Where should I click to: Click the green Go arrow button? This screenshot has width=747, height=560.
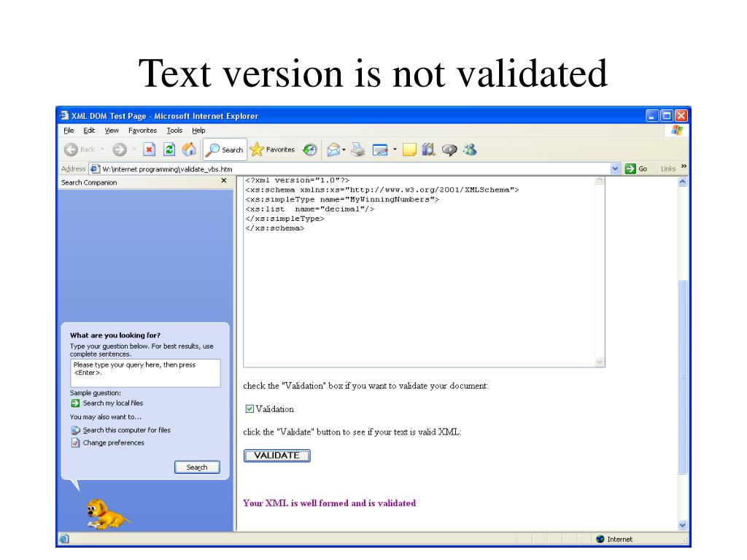click(x=630, y=168)
